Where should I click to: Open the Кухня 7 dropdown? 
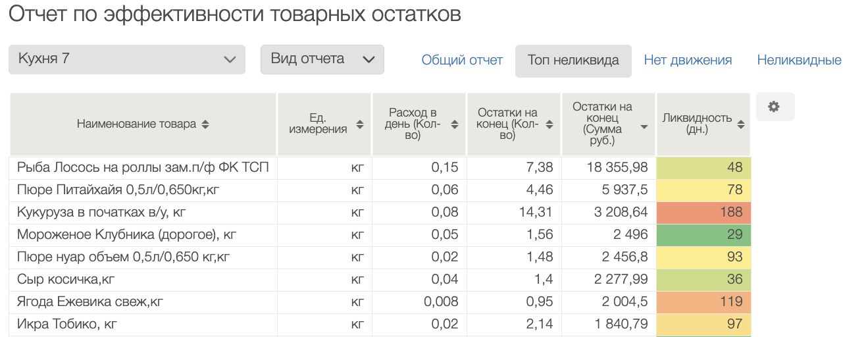pos(127,59)
